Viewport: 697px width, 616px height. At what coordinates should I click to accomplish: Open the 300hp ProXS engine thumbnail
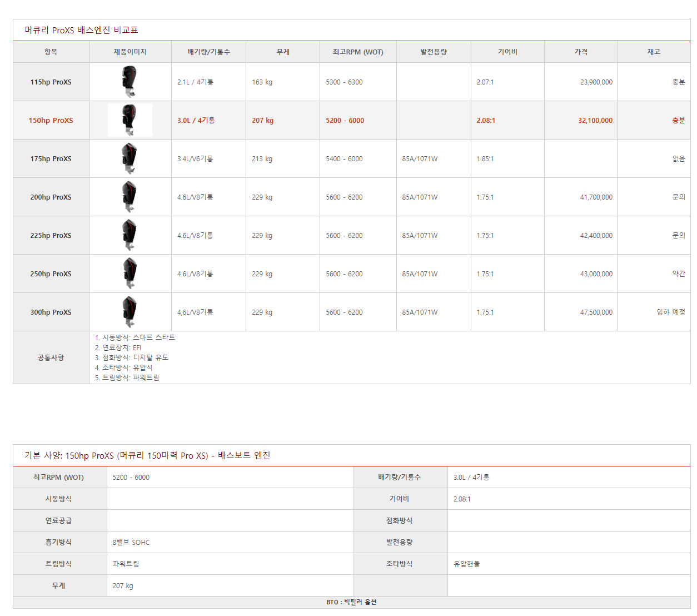point(130,312)
